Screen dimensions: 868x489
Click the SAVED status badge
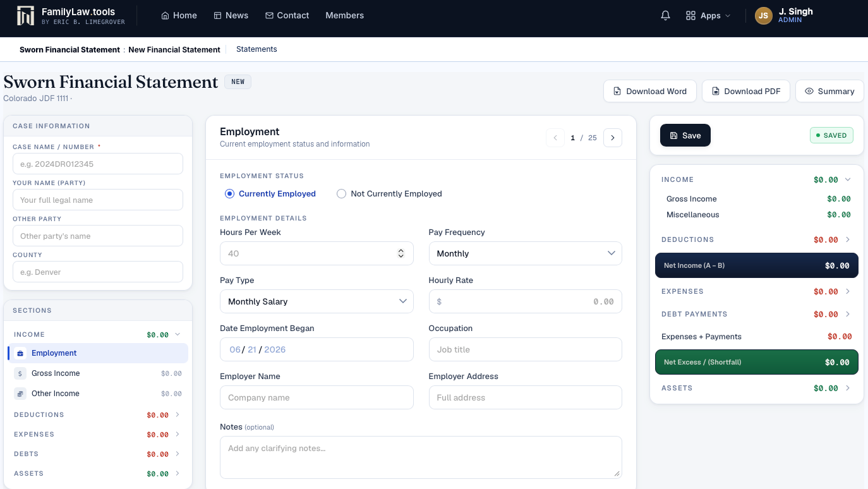[x=831, y=135]
